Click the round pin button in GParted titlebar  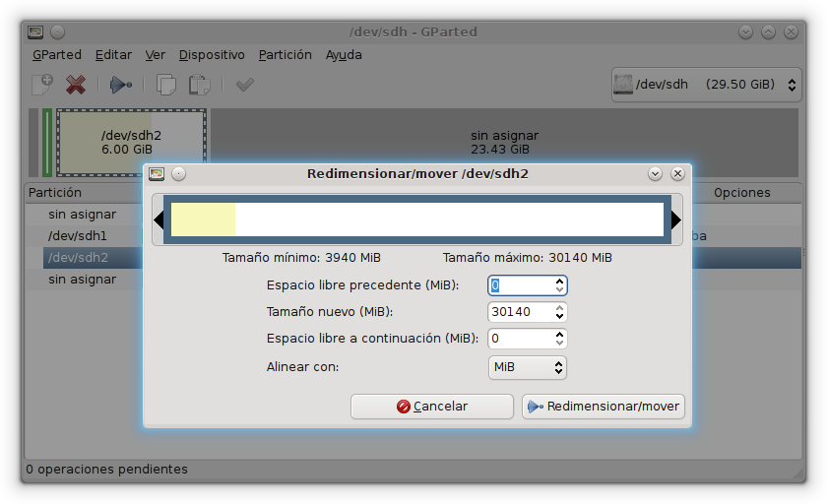(57, 32)
